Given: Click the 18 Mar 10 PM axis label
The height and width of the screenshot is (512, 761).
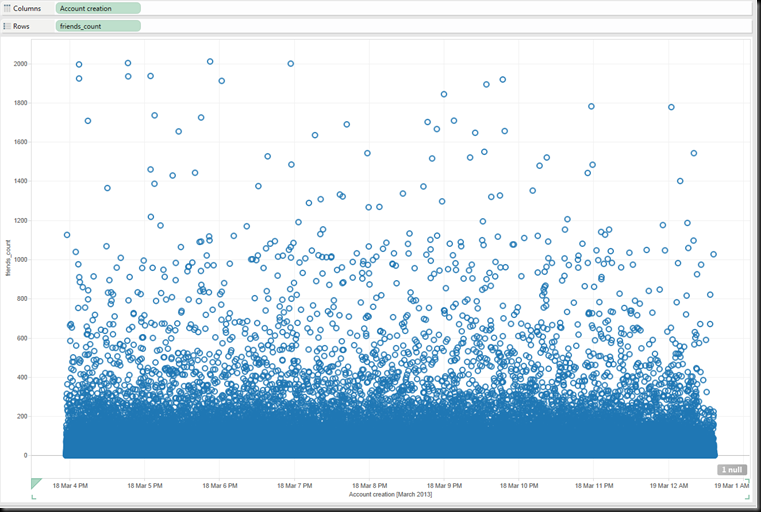Looking at the screenshot, I should coord(519,485).
